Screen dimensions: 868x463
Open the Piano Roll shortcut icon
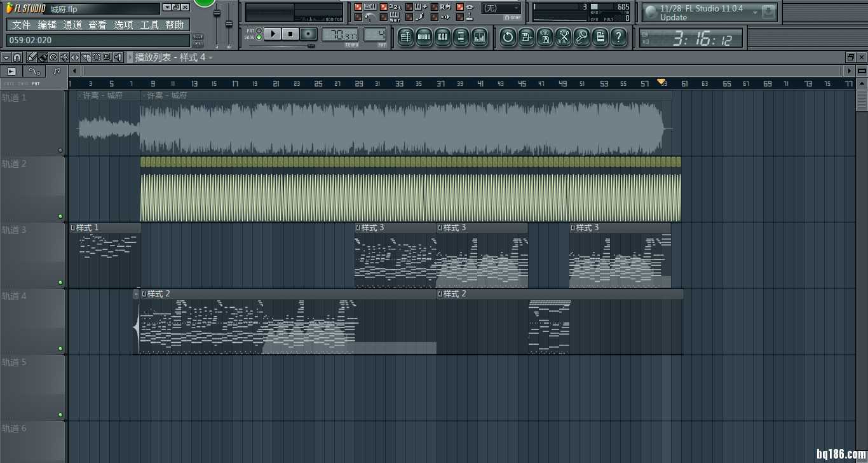(x=443, y=37)
